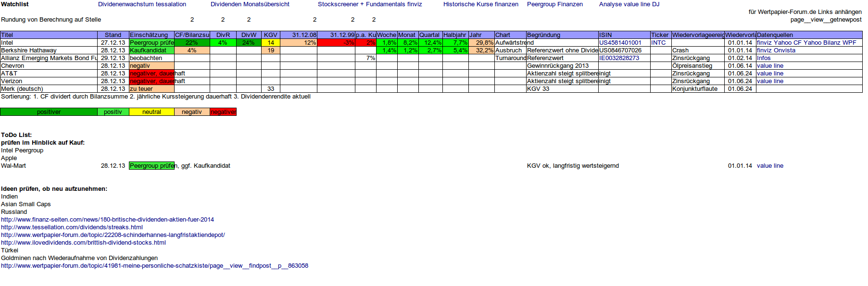The image size is (868, 286).
Task: Select the 'Konjunkturflaute' cell
Action: [x=698, y=89]
